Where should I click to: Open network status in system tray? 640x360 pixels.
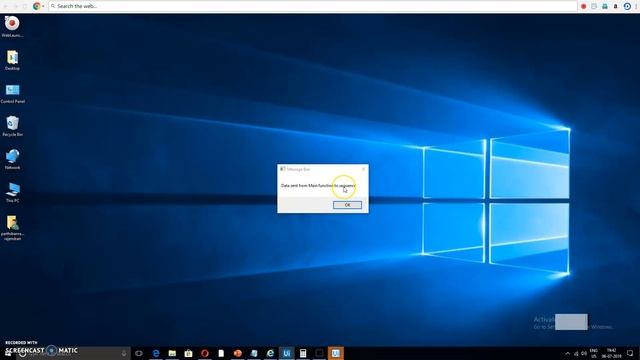[x=576, y=353]
